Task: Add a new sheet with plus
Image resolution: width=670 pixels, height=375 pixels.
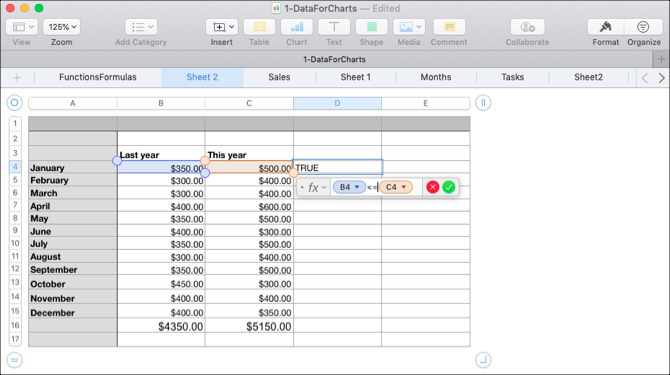Action: click(x=17, y=77)
